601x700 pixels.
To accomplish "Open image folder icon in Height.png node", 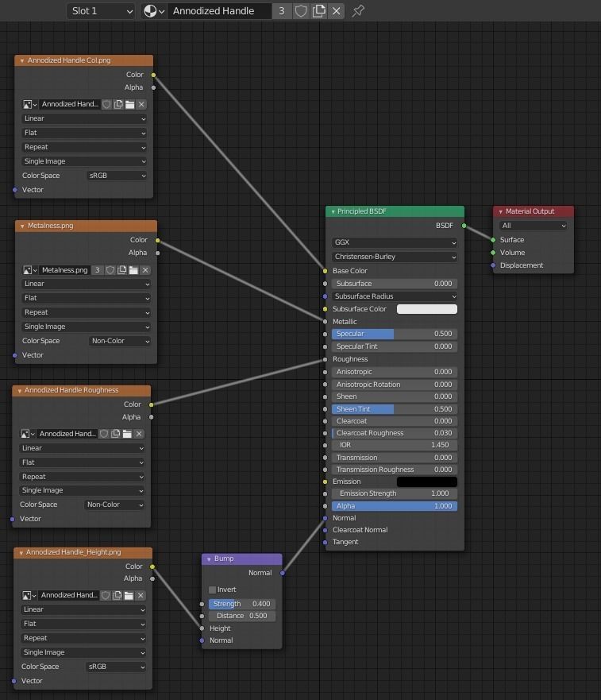I will 129,595.
